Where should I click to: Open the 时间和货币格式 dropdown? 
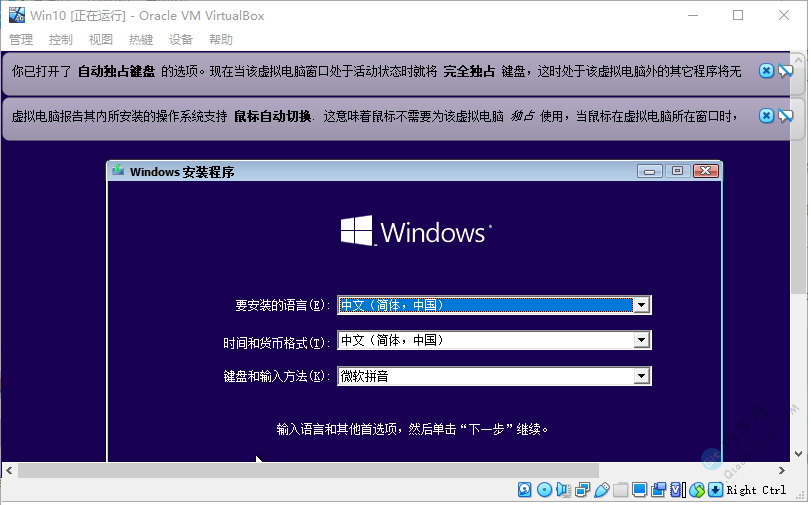pyautogui.click(x=494, y=340)
